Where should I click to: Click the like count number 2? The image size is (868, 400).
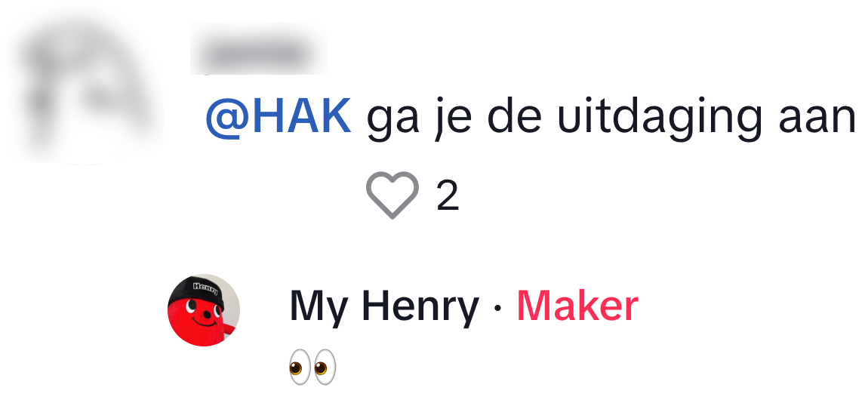(x=448, y=195)
